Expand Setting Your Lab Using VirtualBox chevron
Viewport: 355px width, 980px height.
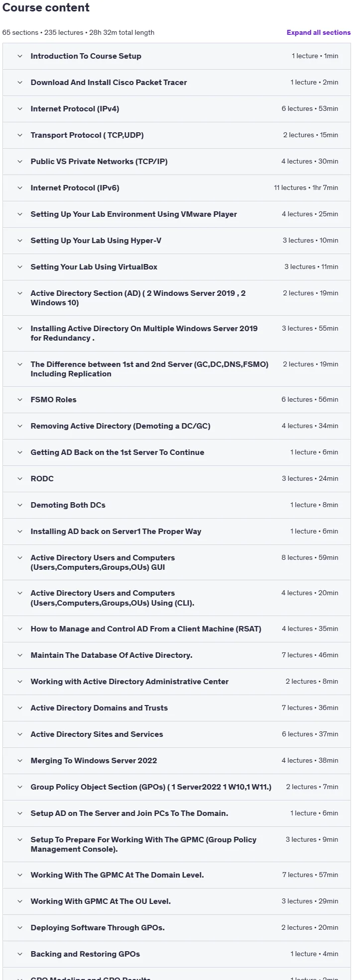(20, 267)
